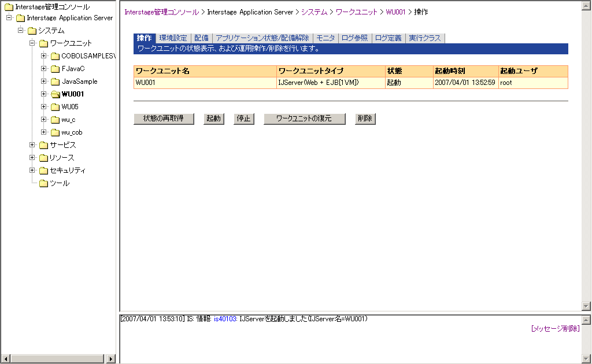Image resolution: width=592 pixels, height=364 pixels.
Task: Click the main pane scroll down arrow
Action: click(586, 306)
